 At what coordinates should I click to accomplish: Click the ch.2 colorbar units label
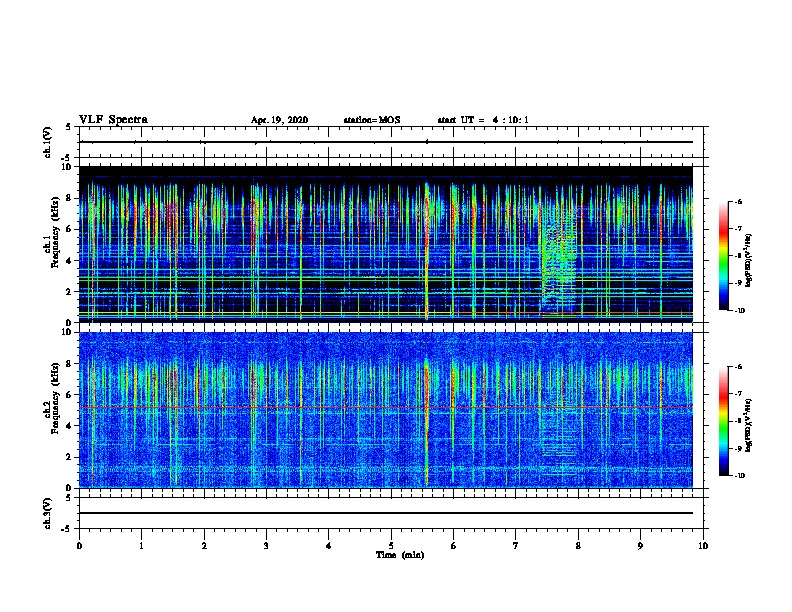click(x=749, y=426)
